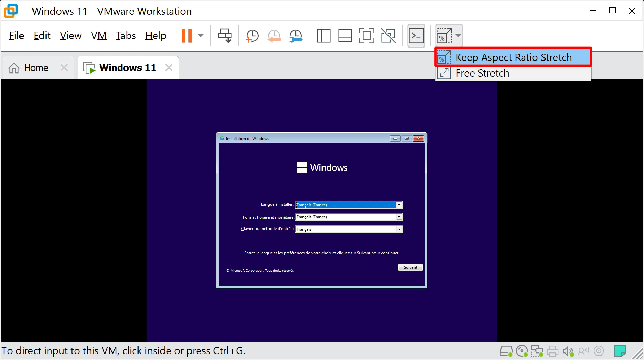Click the VMware Workstation logo icon

pyautogui.click(x=11, y=11)
